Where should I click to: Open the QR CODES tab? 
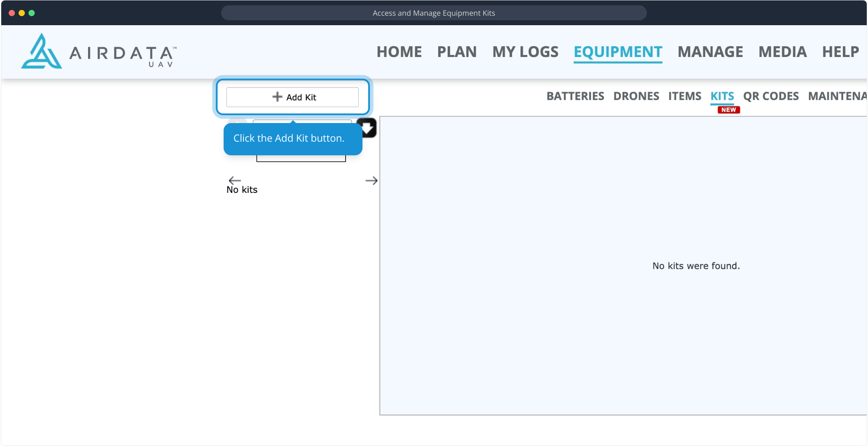click(771, 96)
